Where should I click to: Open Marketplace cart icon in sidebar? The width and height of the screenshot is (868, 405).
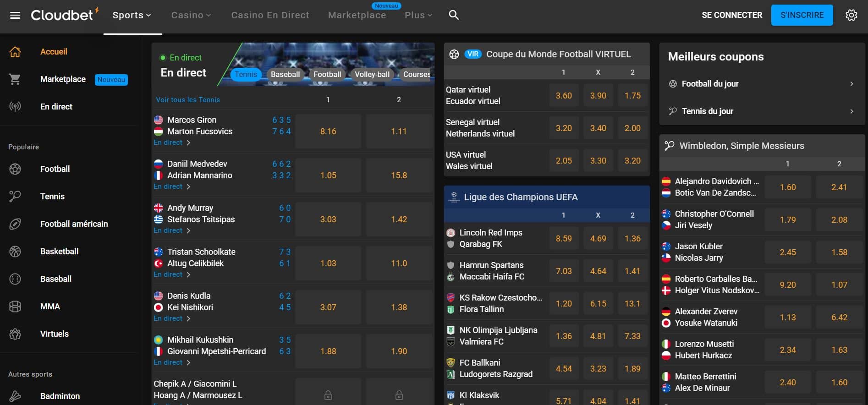pyautogui.click(x=15, y=79)
